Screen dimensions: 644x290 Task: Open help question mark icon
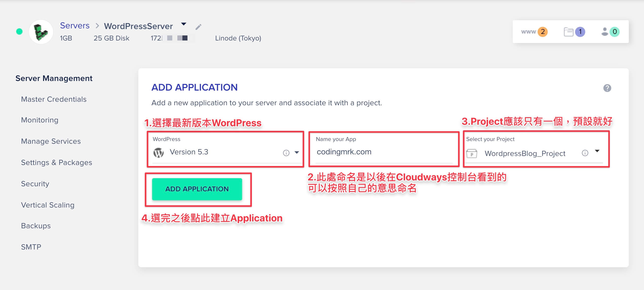click(x=607, y=88)
